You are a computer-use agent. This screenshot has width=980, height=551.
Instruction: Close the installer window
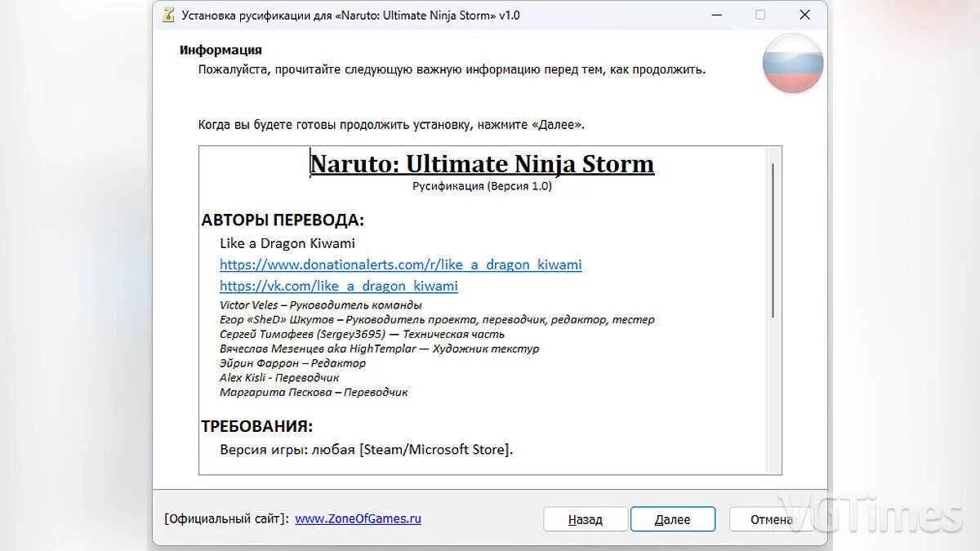[x=804, y=15]
